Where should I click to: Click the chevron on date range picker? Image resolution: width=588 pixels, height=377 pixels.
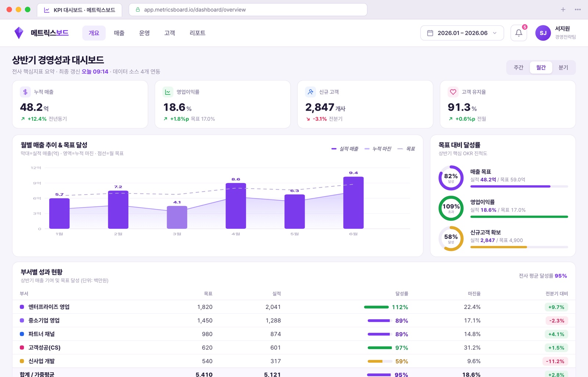pyautogui.click(x=495, y=33)
